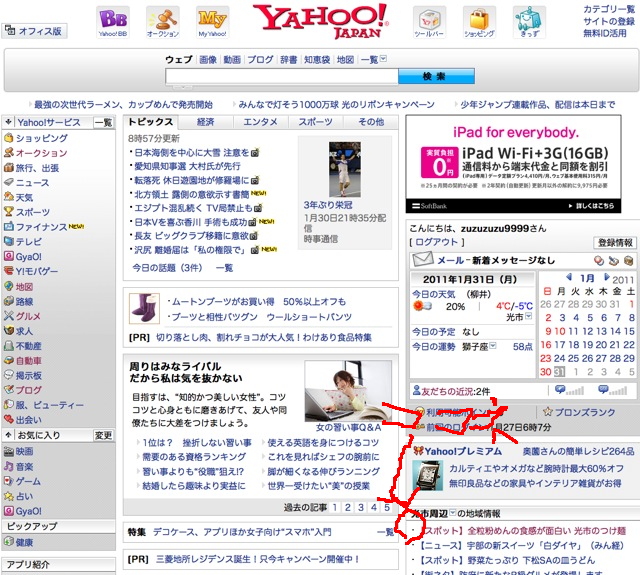Select the 動画 search tab
This screenshot has height=575, width=640.
pos(232,60)
